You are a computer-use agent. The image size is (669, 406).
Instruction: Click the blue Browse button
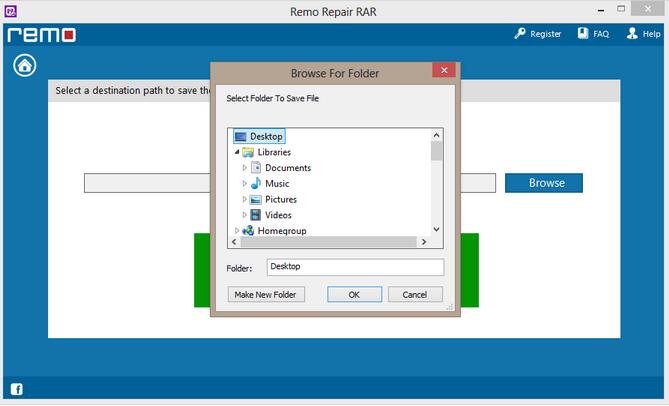click(x=544, y=183)
